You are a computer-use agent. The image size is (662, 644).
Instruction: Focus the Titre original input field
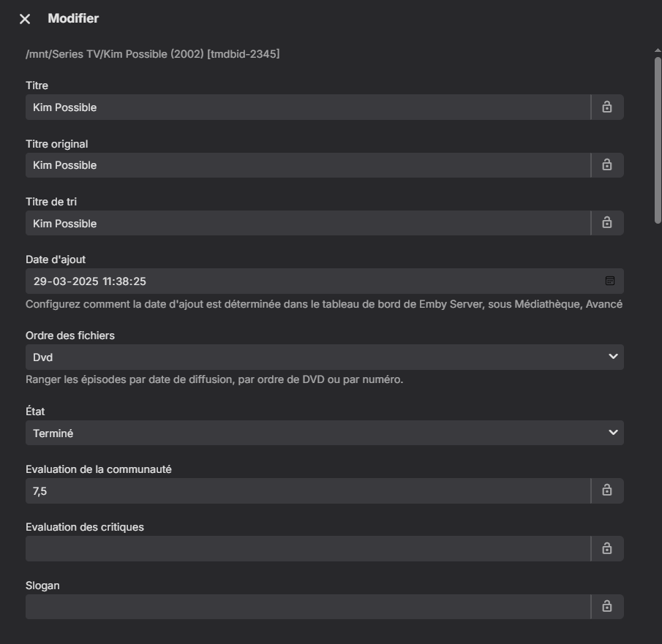(307, 165)
